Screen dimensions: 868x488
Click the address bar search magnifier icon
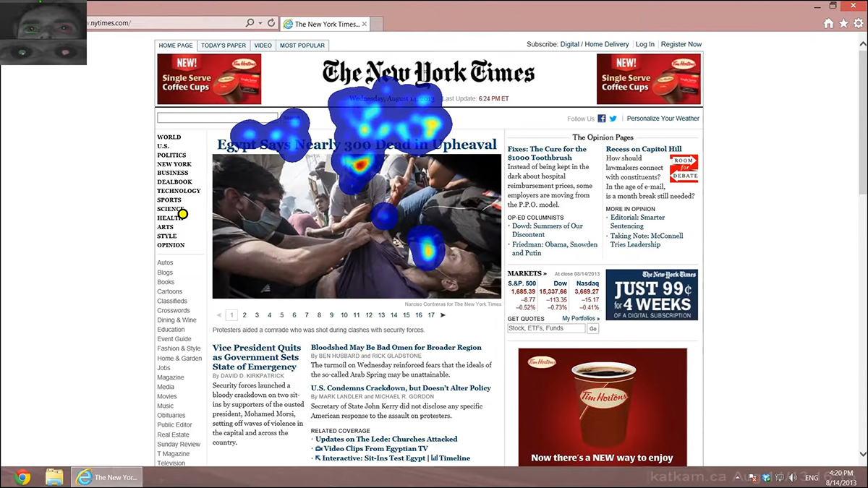(250, 23)
